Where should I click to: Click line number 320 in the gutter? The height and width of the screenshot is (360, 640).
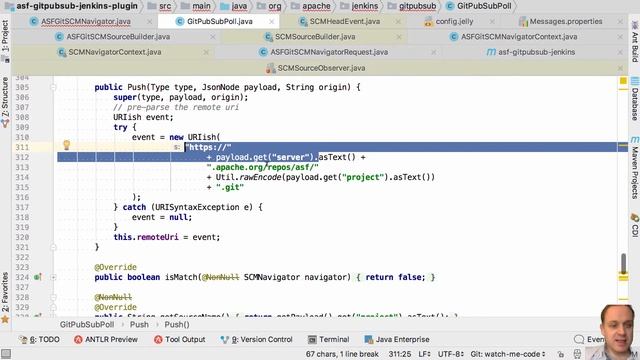pyautogui.click(x=22, y=237)
